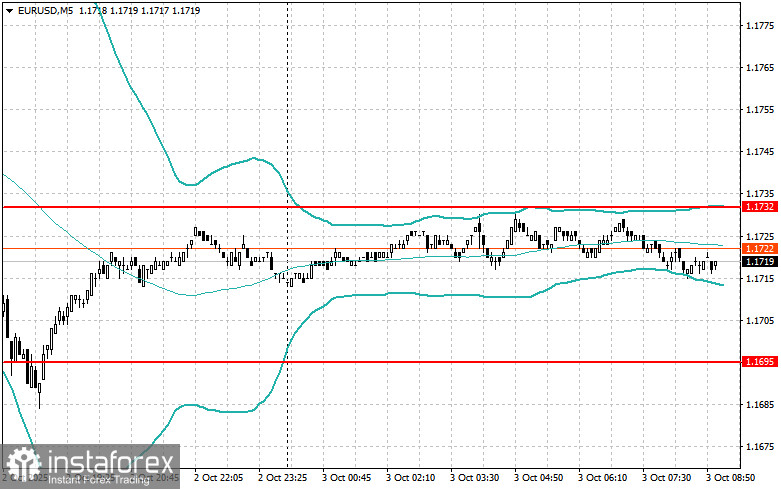Click the 3 Oct 07:30 time label
Image resolution: width=781 pixels, height=489 pixels.
(x=666, y=478)
